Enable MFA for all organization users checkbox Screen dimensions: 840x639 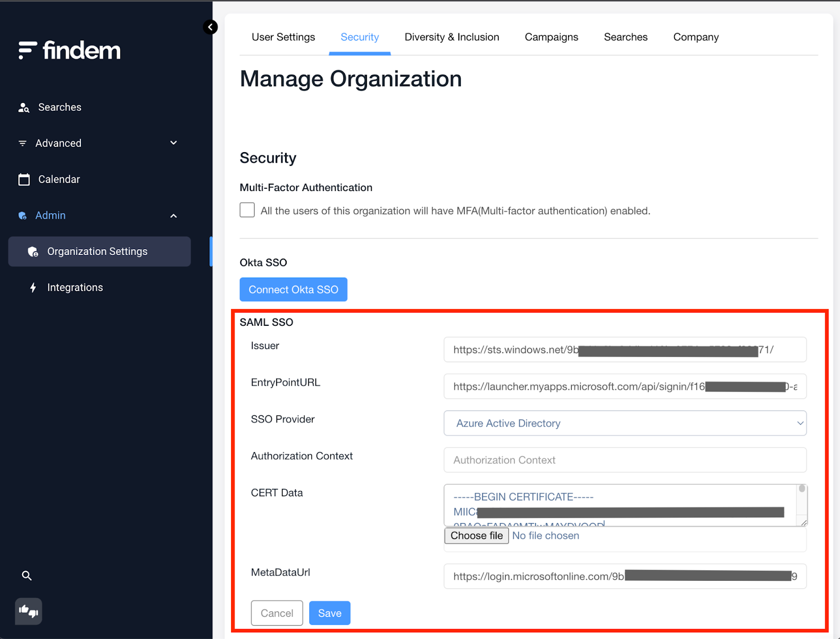click(x=247, y=210)
